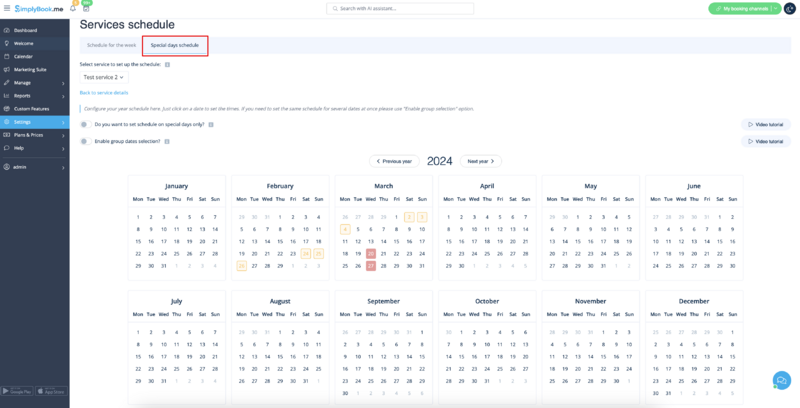The width and height of the screenshot is (800, 408).
Task: Click info icon beside Select service label
Action: [167, 65]
